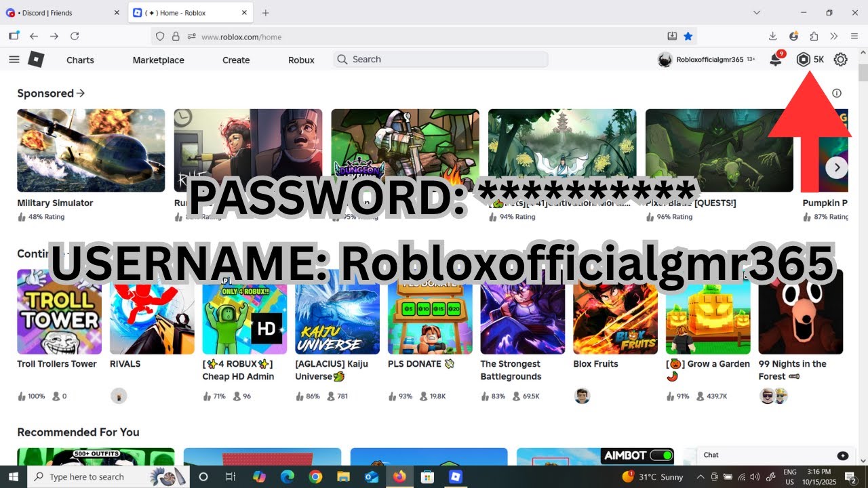
Task: Open Windows notification center icon
Action: (852, 477)
